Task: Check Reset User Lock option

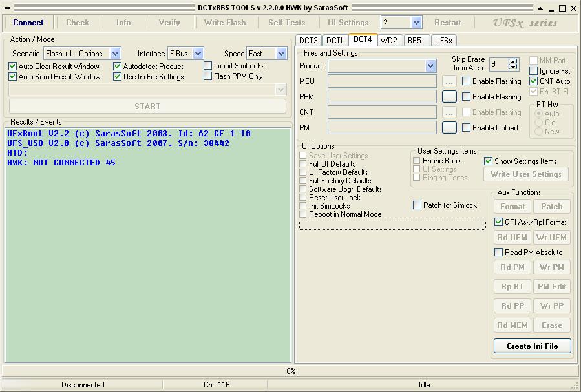Action: click(303, 198)
